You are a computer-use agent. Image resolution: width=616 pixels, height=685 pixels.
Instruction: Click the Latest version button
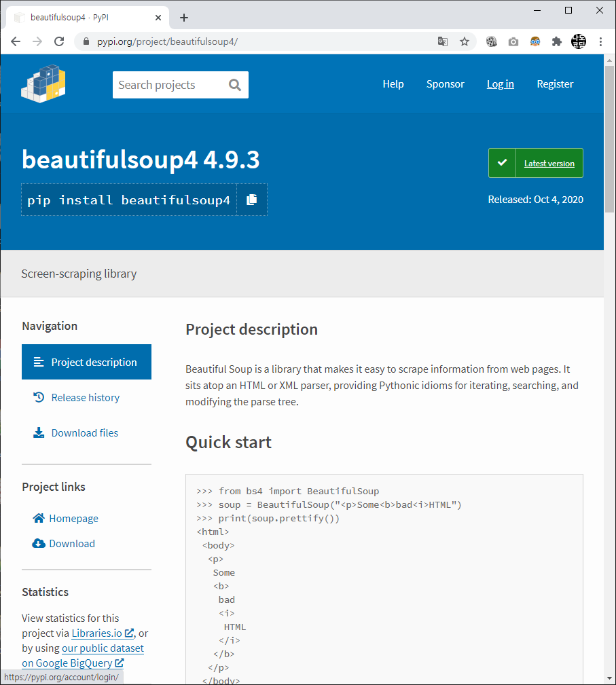coord(536,163)
